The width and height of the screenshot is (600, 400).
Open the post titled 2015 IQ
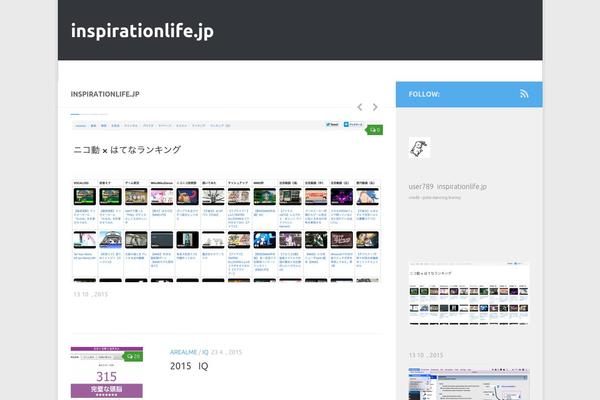tap(189, 366)
